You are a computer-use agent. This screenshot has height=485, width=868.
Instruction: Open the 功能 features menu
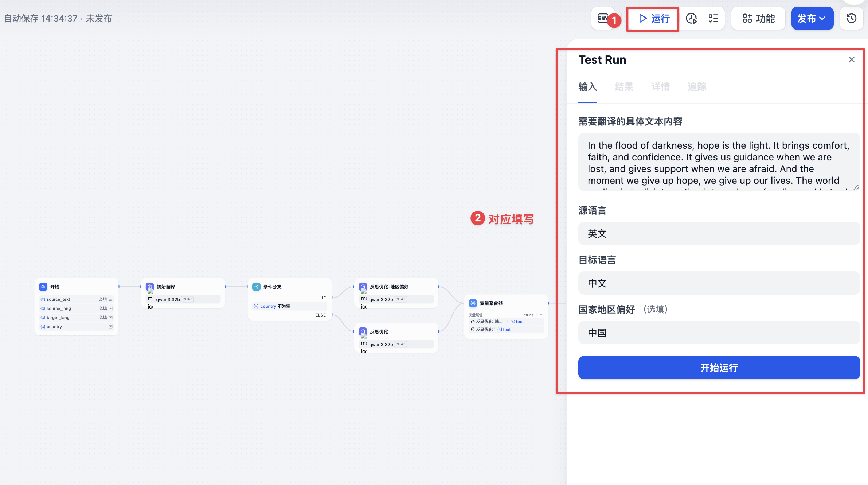[758, 19]
